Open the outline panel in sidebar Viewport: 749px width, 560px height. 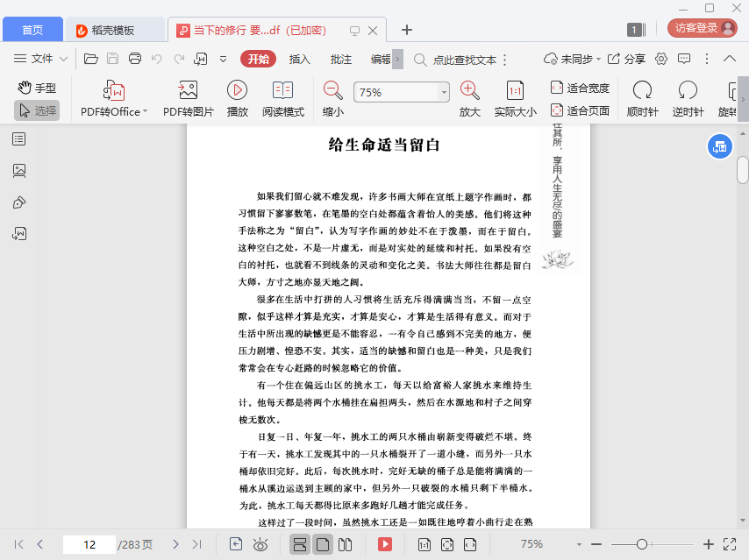[19, 139]
